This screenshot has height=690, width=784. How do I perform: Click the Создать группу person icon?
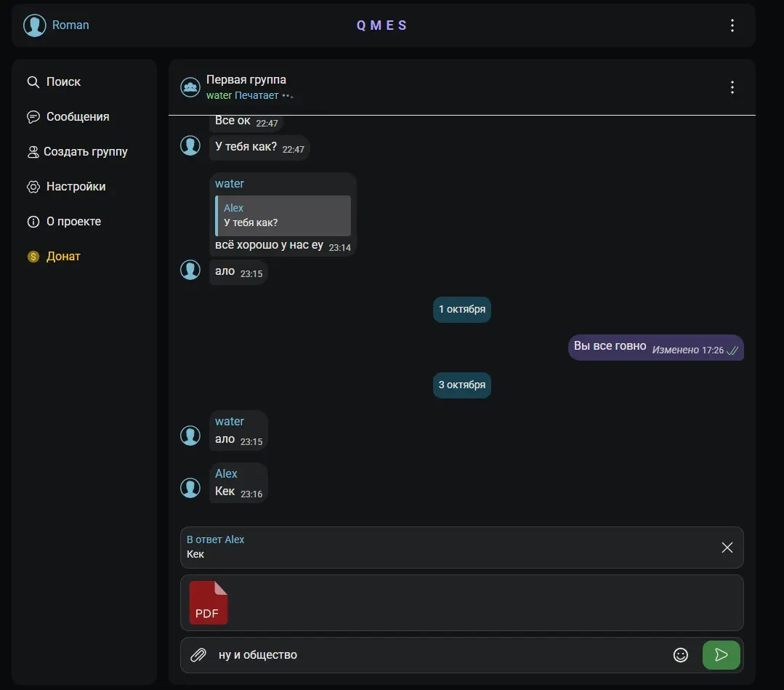[33, 152]
